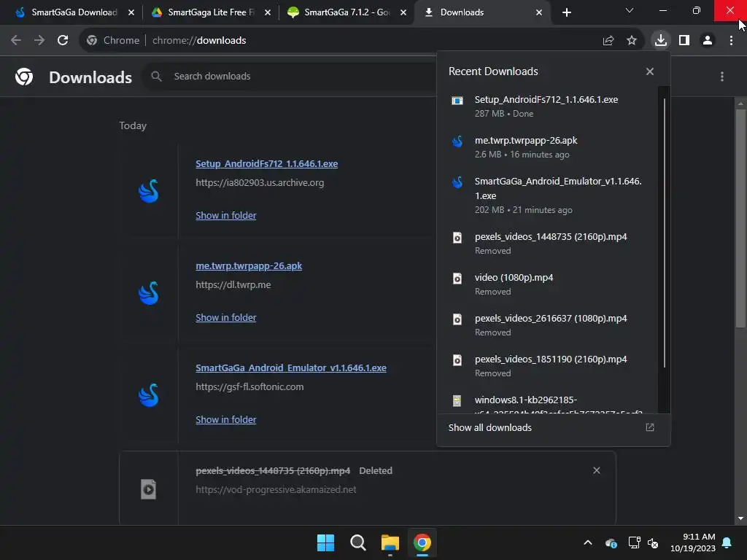Click the https://dl.twrp.me source URL
747x560 pixels.
point(233,285)
